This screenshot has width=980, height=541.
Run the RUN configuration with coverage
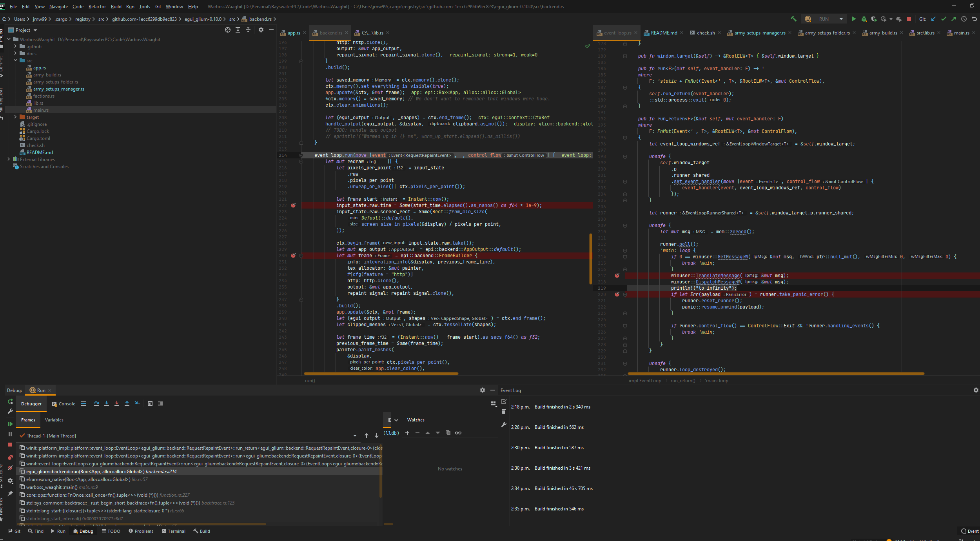pyautogui.click(x=874, y=19)
